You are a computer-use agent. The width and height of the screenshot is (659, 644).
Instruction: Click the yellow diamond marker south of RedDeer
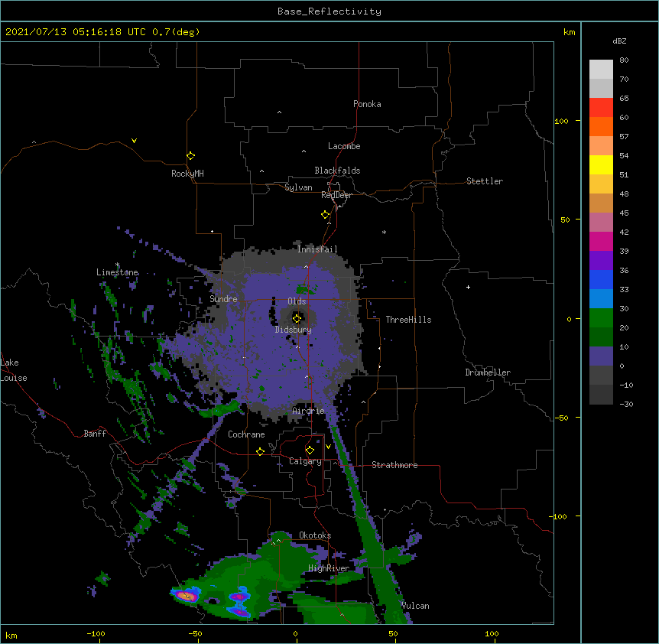click(325, 214)
